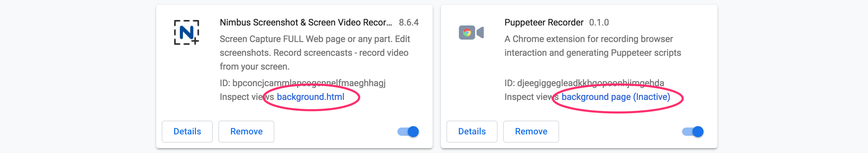Disable the Nimbus Screenshot extension toggle
The image size is (868, 153).
408,132
